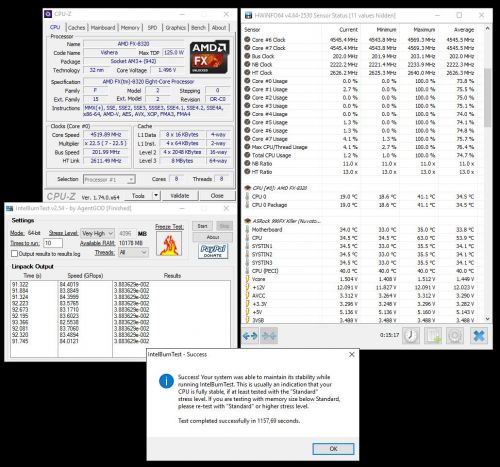Click the PayPal Donate icon

pos(213,251)
